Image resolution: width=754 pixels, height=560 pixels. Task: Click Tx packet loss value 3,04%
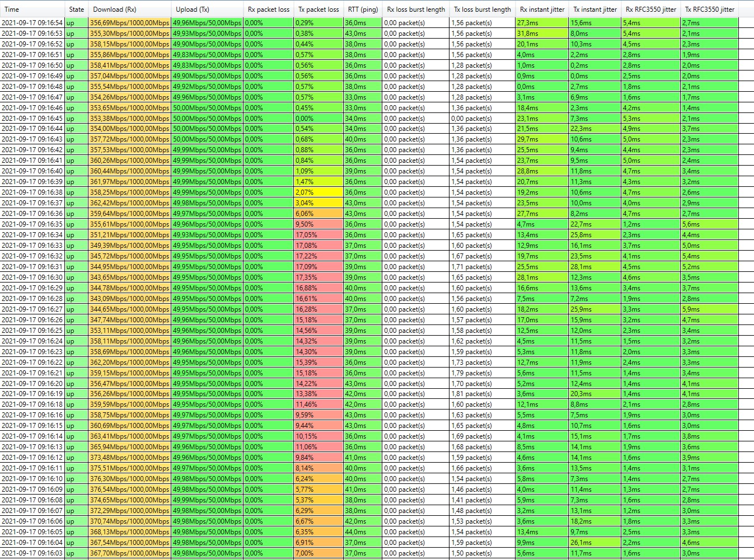point(319,203)
